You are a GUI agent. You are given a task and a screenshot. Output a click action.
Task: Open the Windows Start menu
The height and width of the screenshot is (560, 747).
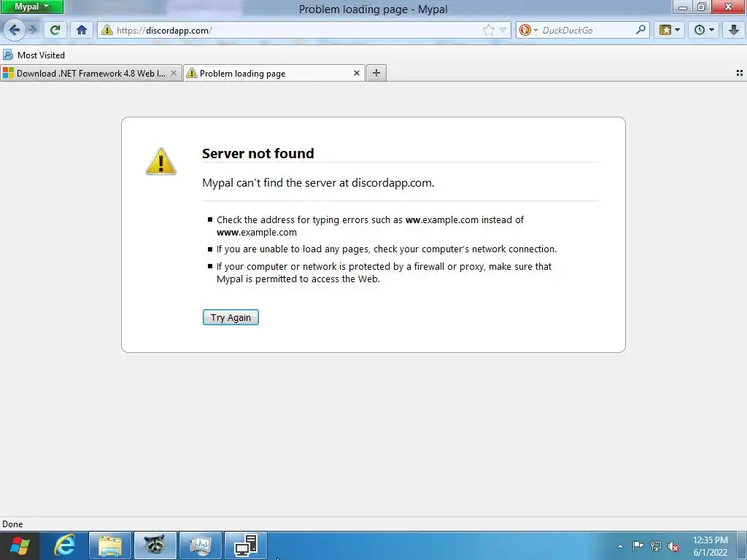coord(20,545)
